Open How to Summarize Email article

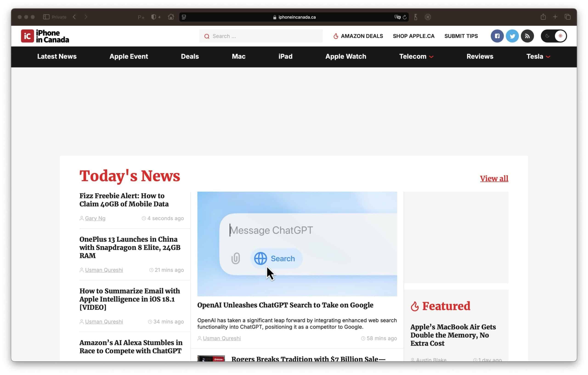tap(130, 299)
